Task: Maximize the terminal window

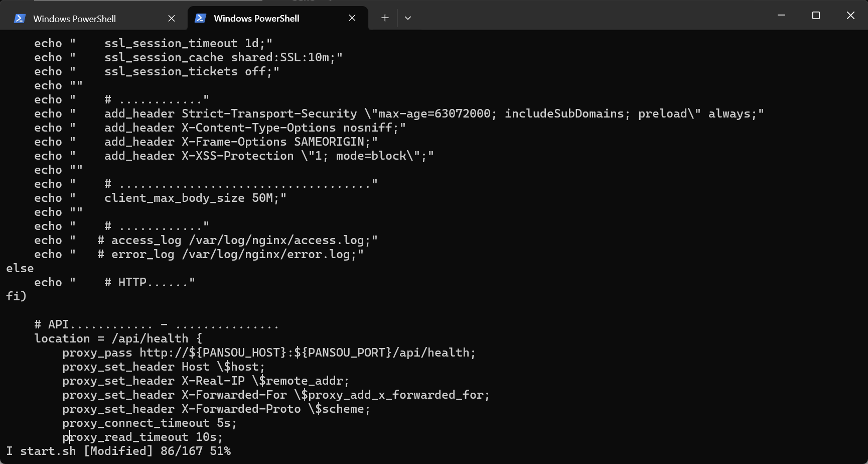Action: click(x=815, y=15)
